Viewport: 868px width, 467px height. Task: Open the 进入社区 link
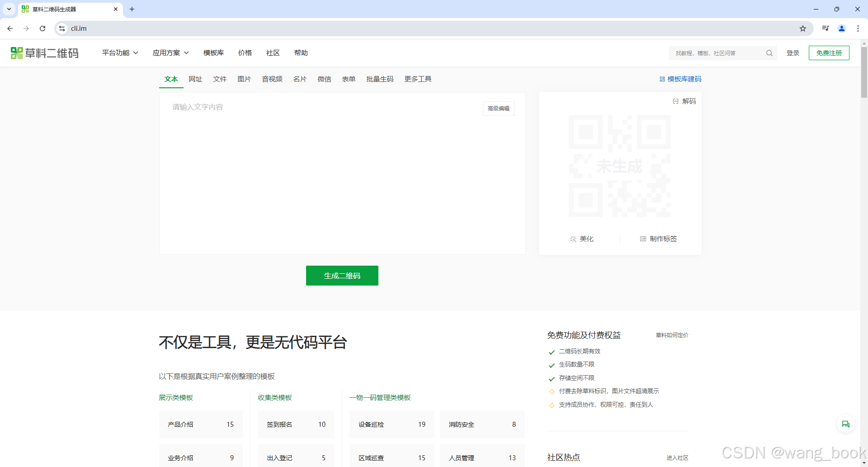[678, 458]
